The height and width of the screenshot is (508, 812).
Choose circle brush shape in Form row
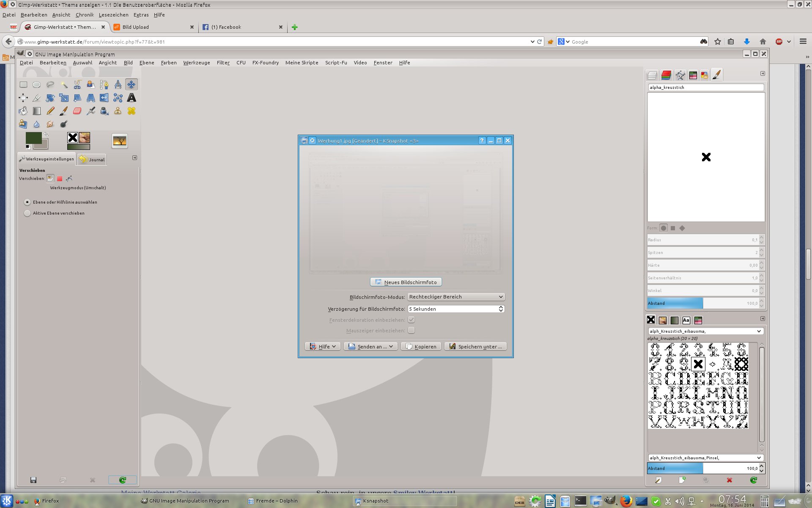coord(664,228)
